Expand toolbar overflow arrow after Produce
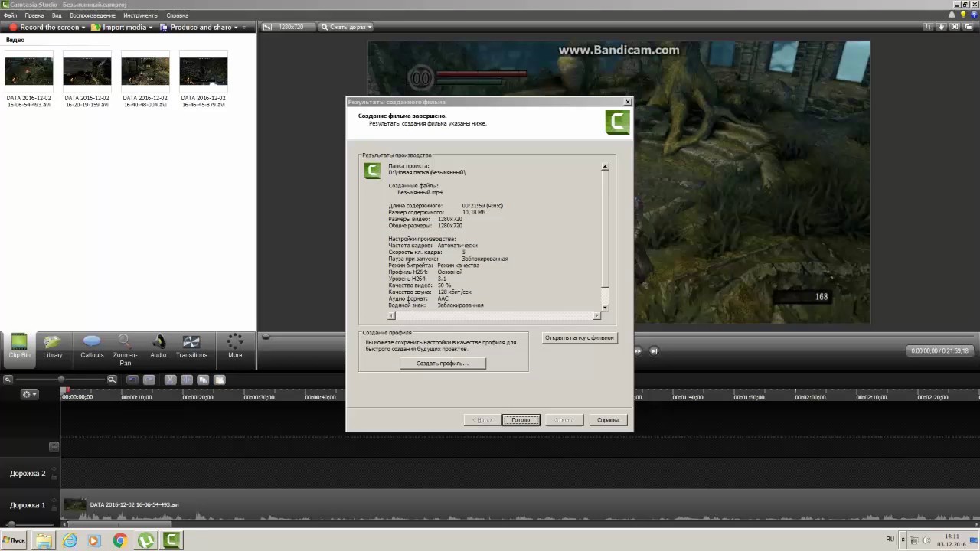Viewport: 980px width, 551px height. pos(244,28)
